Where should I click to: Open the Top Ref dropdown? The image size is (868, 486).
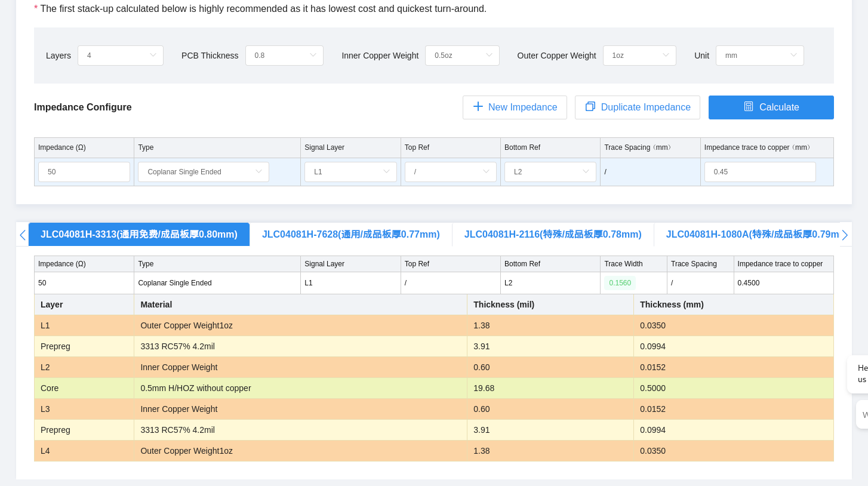[450, 172]
